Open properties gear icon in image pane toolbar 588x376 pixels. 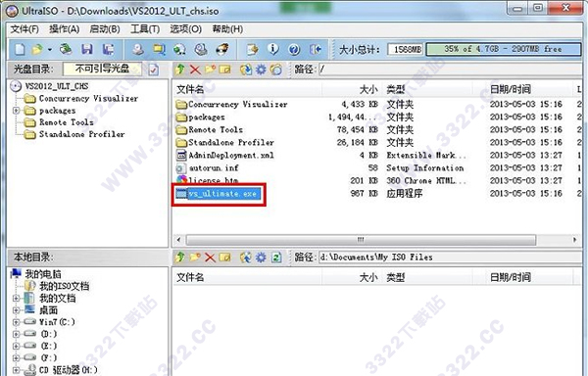tap(261, 70)
